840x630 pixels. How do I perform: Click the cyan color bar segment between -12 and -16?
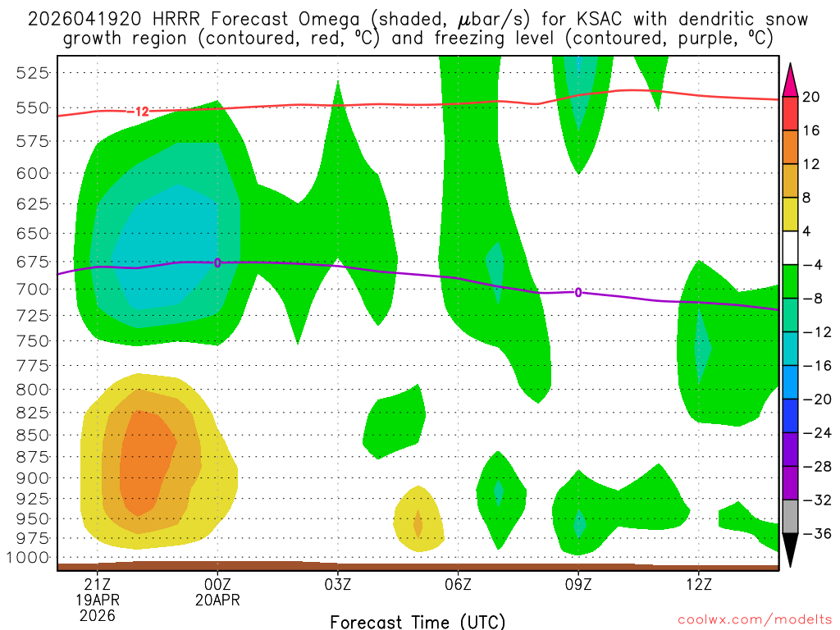(x=790, y=349)
